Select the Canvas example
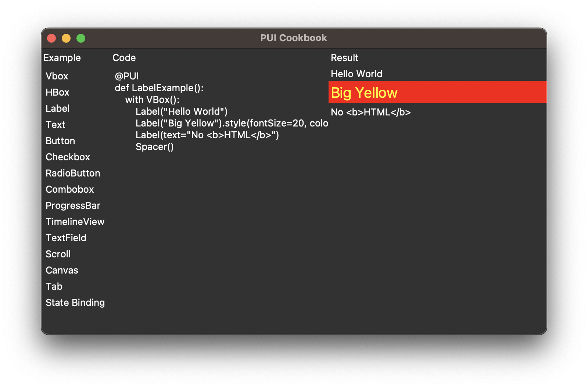 (62, 270)
